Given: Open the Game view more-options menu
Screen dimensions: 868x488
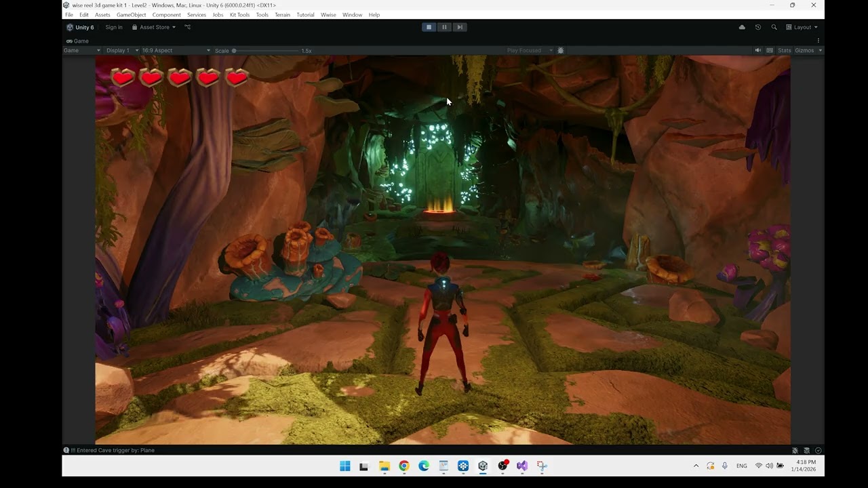Looking at the screenshot, I should point(818,41).
